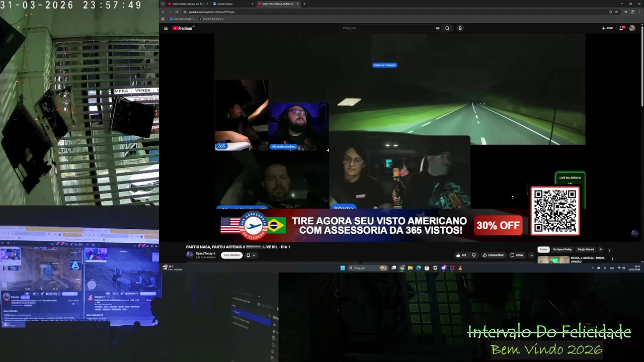644x362 pixels.
Task: Bookmark this page with the star icon
Action: pyautogui.click(x=616, y=12)
